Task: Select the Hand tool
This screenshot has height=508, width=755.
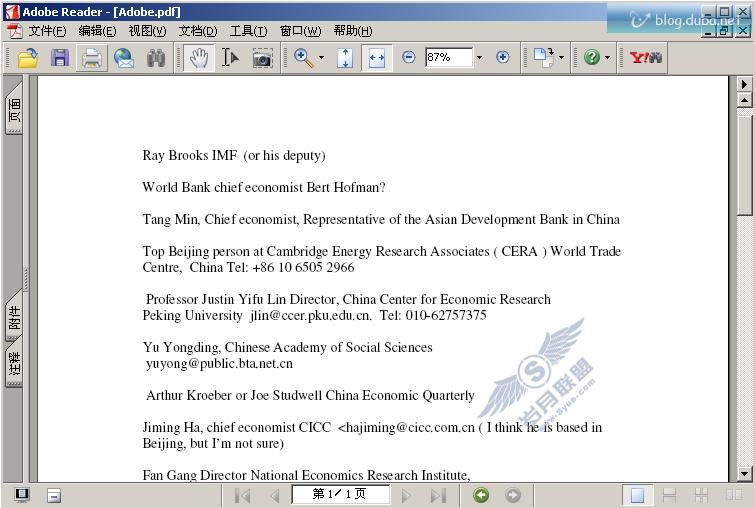Action: click(198, 58)
